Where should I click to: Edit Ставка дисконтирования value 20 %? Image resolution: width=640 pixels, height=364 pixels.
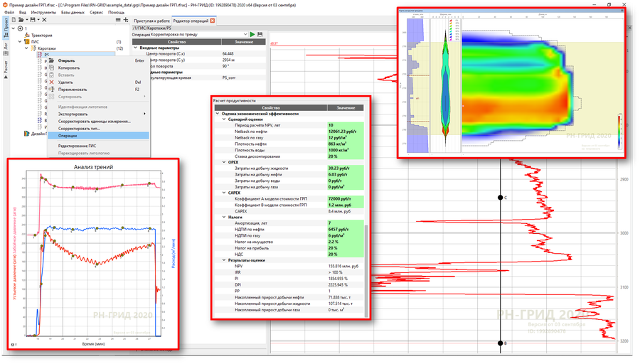pyautogui.click(x=346, y=156)
